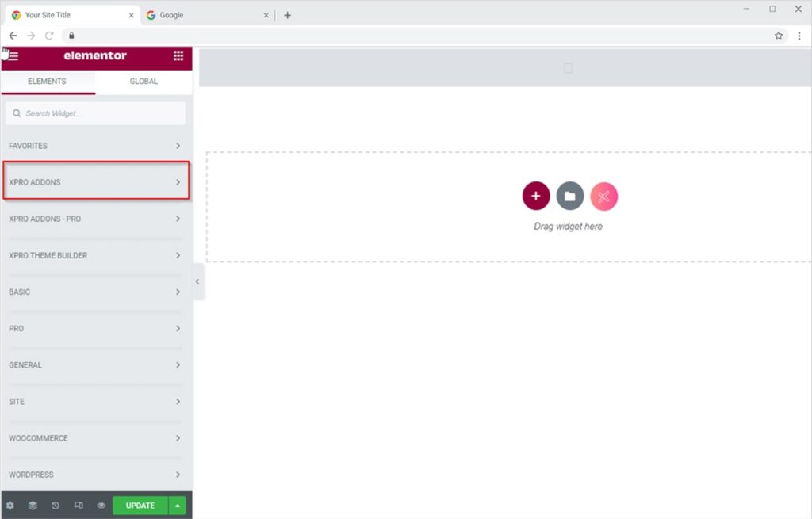Add new section with plus button
812x519 pixels.
pos(536,197)
